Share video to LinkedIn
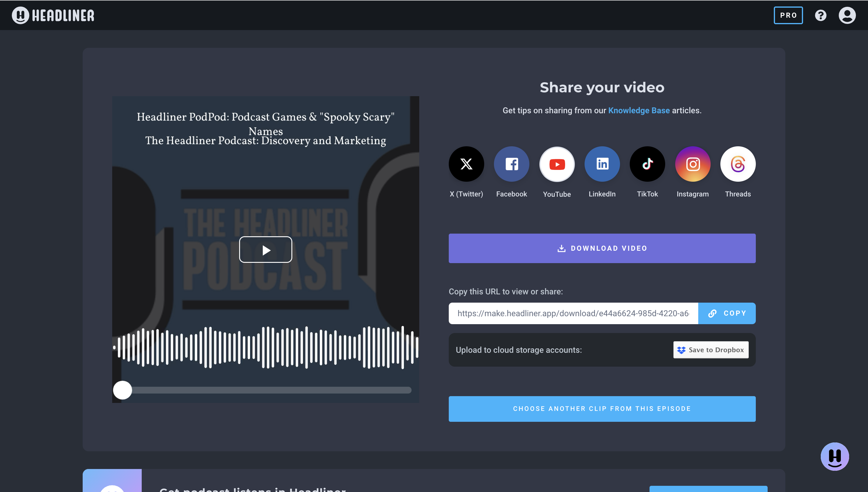Screen dimensions: 868x492 [602, 164]
